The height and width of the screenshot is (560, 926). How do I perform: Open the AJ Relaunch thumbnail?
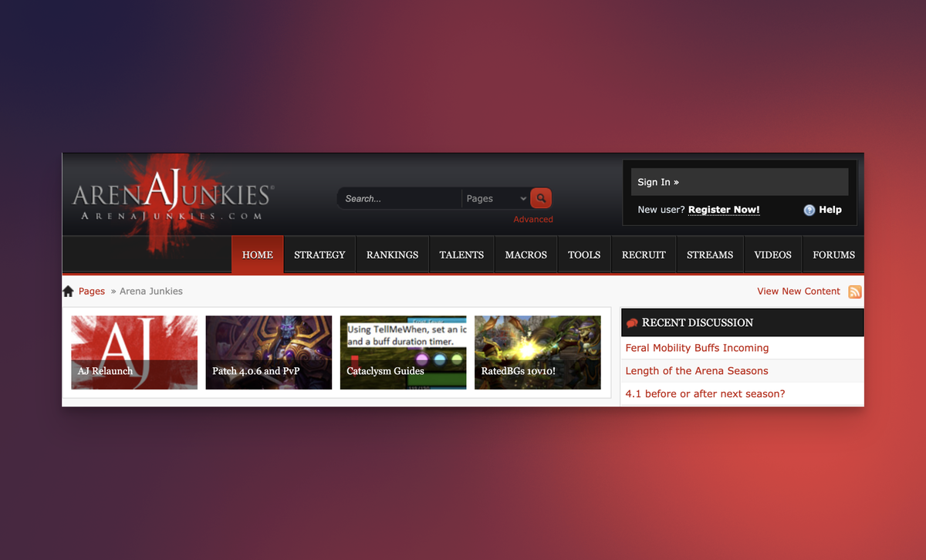pyautogui.click(x=134, y=353)
